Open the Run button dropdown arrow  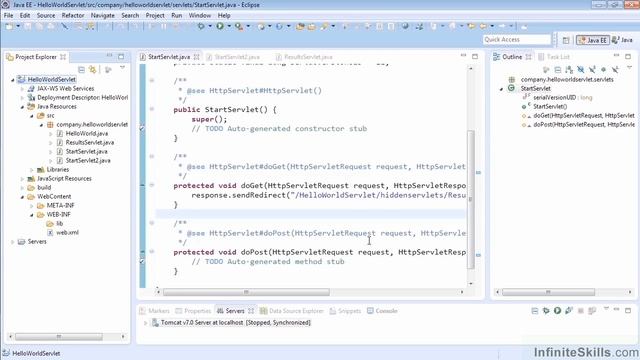[x=229, y=27]
